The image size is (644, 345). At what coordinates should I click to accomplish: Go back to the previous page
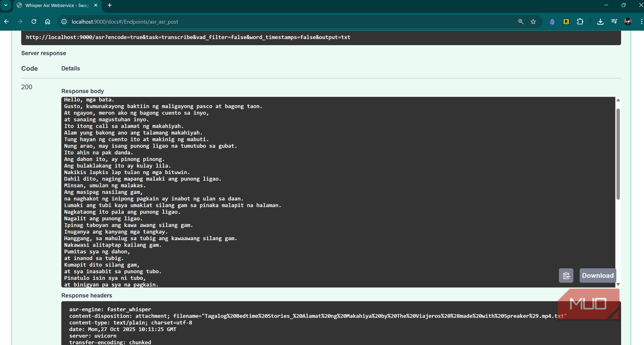[7, 22]
